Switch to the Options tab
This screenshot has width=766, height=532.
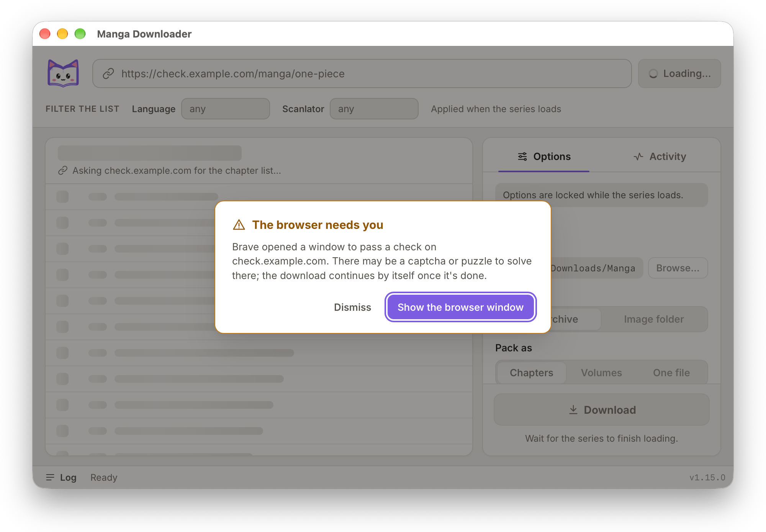[544, 157]
